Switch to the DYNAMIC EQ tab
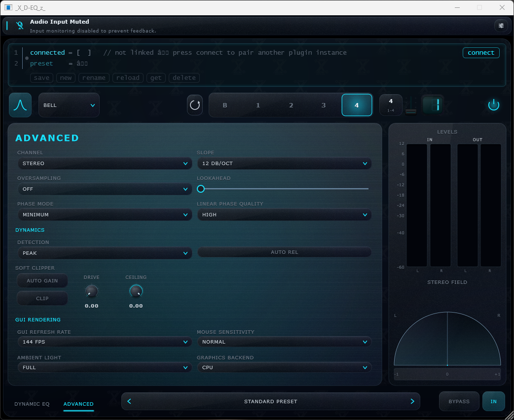This screenshot has width=514, height=420. [32, 404]
